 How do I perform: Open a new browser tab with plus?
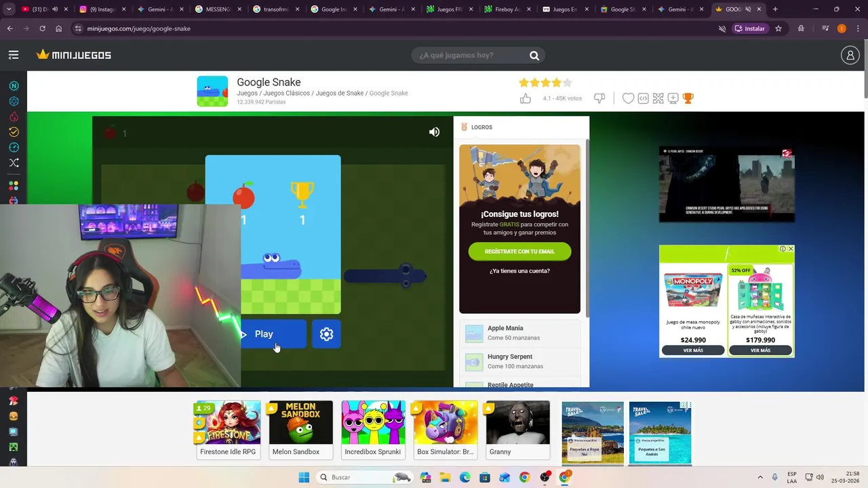[x=775, y=9]
